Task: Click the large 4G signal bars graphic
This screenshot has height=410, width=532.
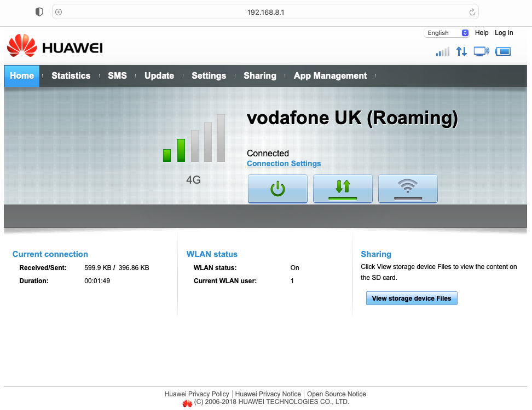Action: point(194,138)
